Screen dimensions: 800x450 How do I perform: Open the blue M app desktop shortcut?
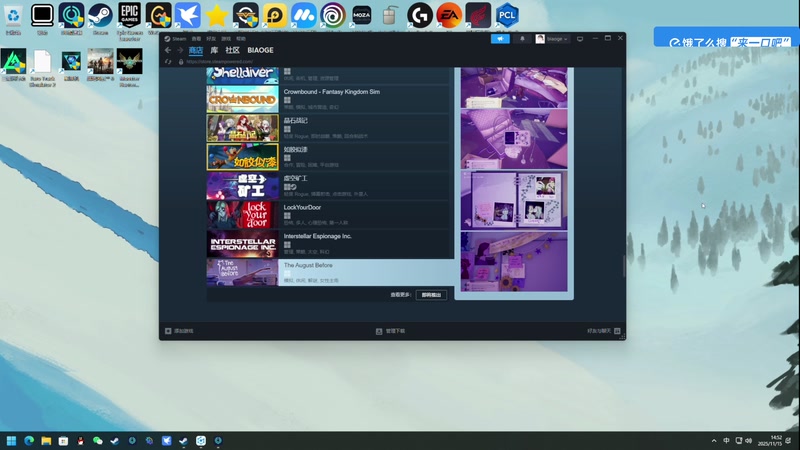coord(304,15)
